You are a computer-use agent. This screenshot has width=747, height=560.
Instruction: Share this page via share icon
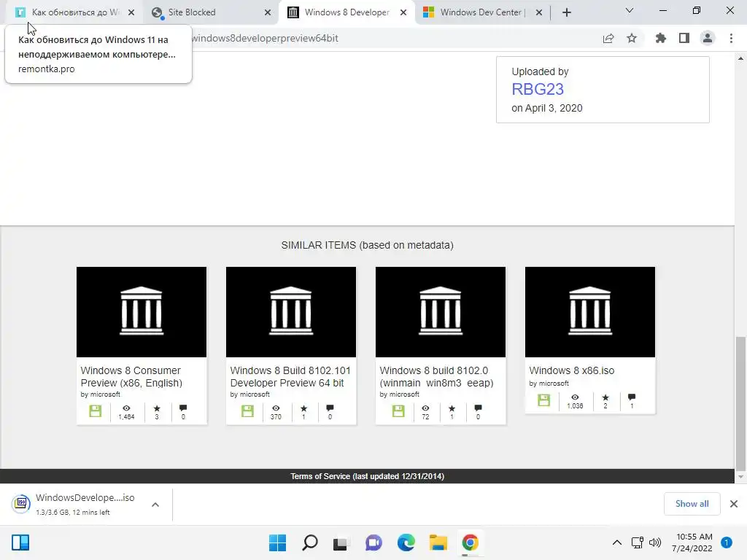(x=608, y=39)
